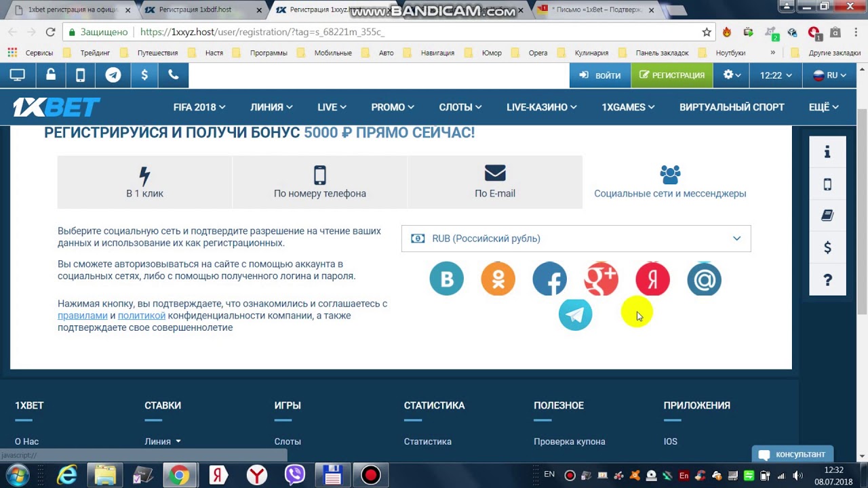
Task: Open payments dollar icon in top bar
Action: pos(144,75)
